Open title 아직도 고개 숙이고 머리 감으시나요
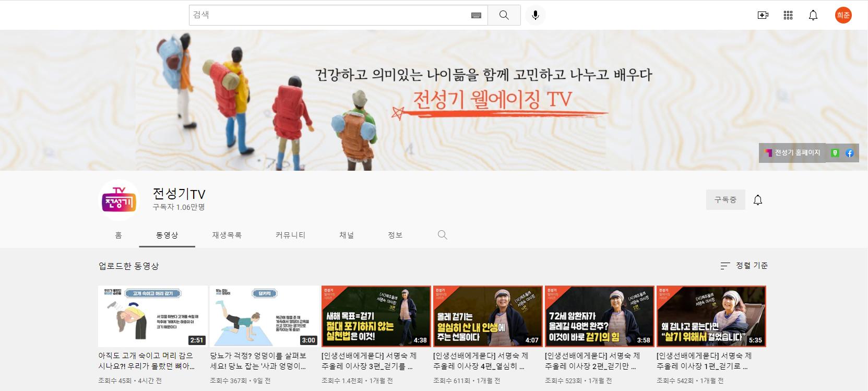The image size is (868, 391). point(147,361)
